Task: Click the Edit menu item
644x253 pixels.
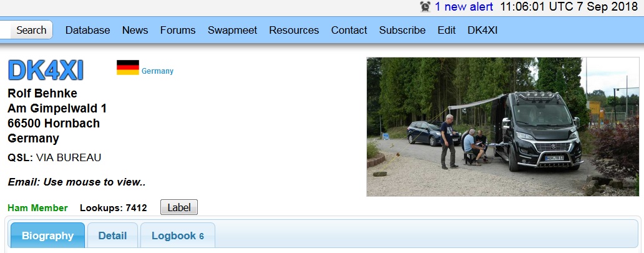Action: 446,31
